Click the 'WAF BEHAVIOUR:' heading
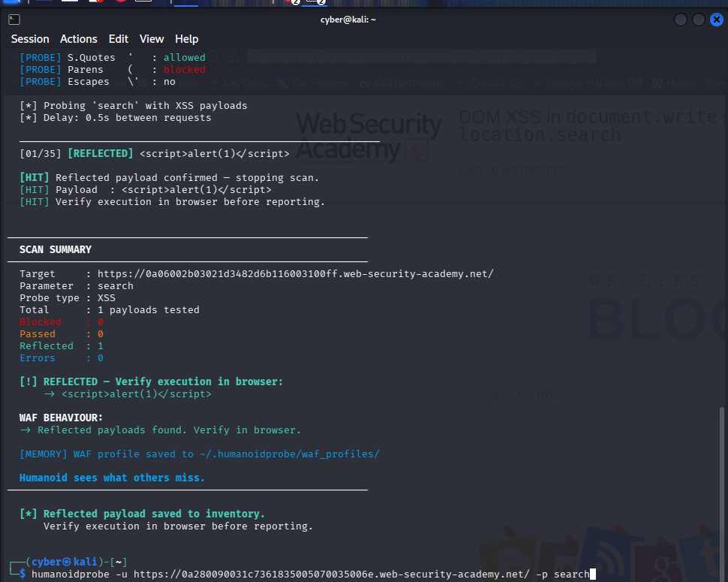Viewport: 728px width, 582px height. [61, 418]
